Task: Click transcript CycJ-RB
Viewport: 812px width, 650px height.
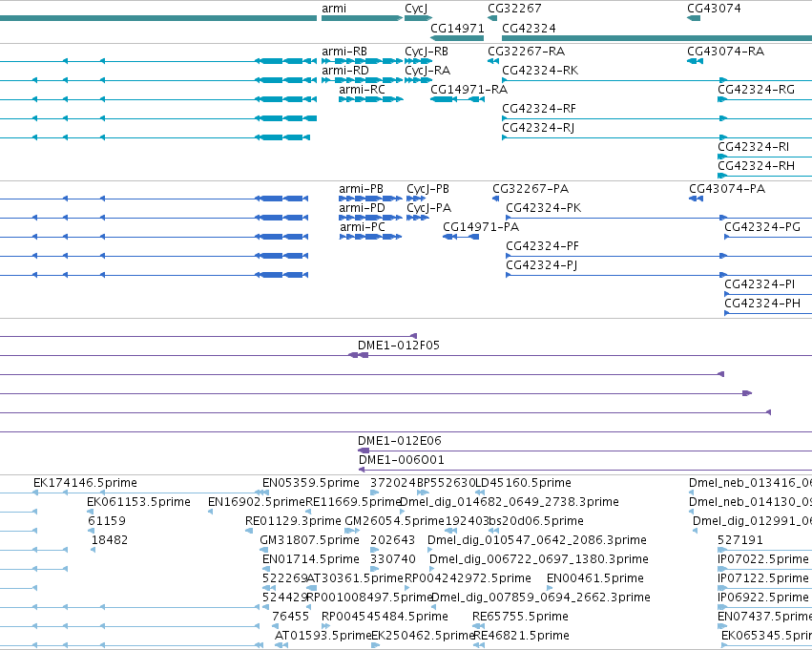Action: tap(427, 52)
